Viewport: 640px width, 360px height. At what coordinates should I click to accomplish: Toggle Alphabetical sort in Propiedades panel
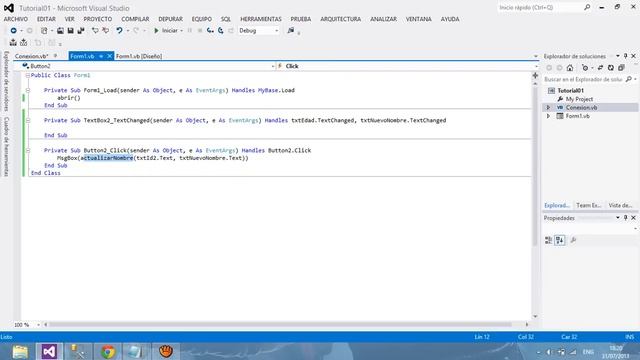(x=560, y=240)
